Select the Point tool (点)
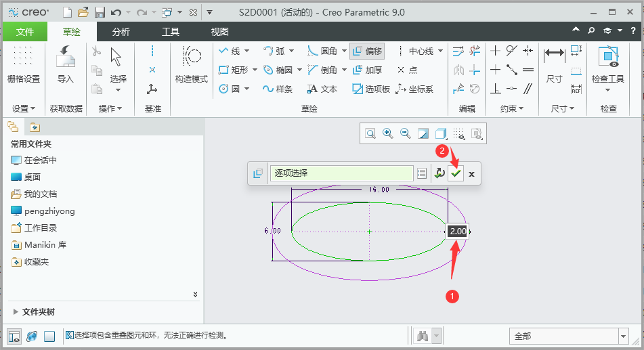The height and width of the screenshot is (350, 644). click(408, 70)
